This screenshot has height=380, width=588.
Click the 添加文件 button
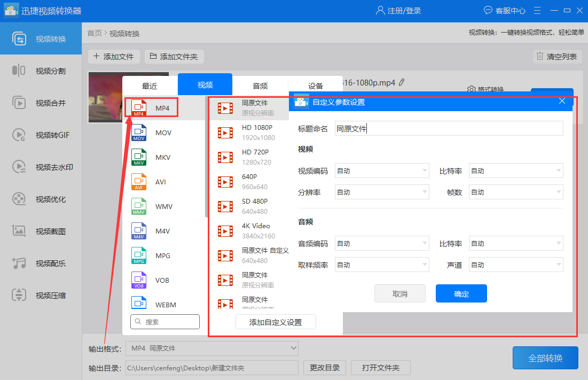[x=114, y=57]
